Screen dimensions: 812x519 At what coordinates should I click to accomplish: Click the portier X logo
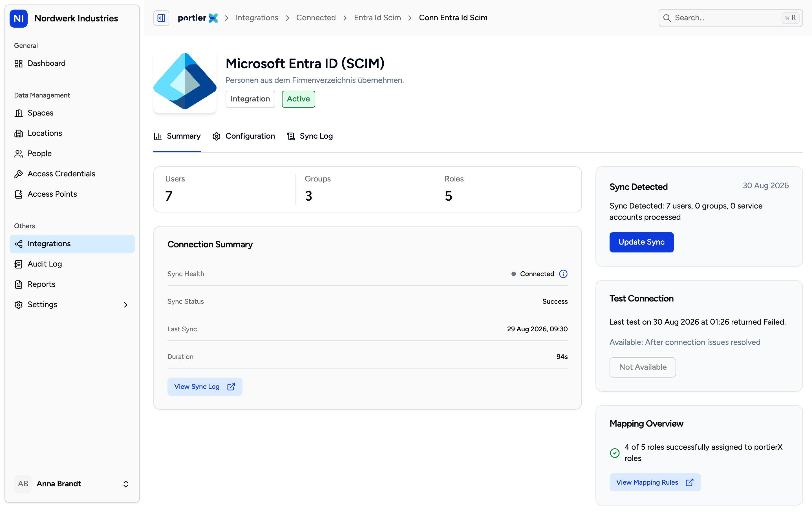[x=198, y=18]
